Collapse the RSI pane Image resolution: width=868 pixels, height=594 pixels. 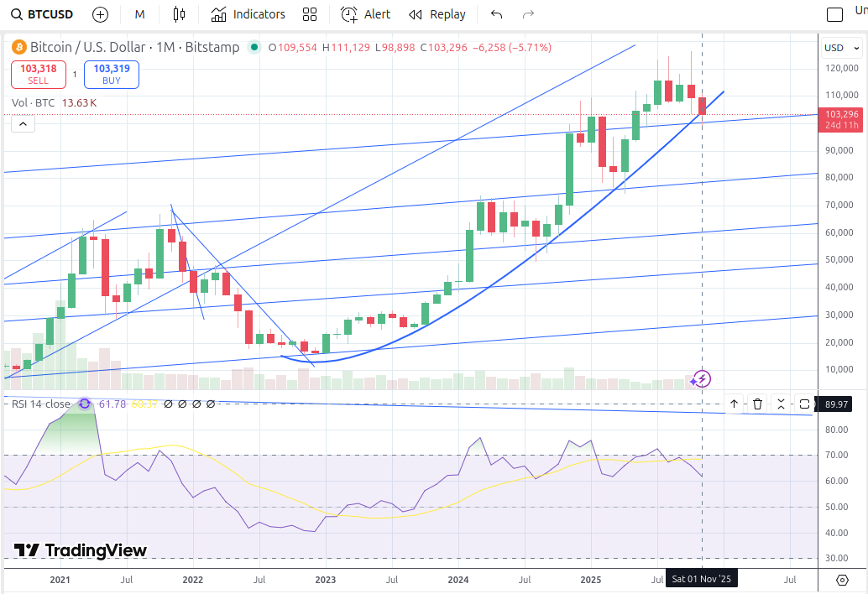click(781, 404)
